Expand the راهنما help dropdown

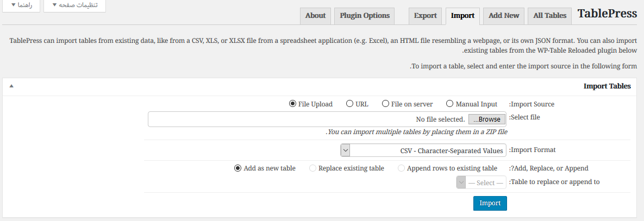[x=21, y=5]
